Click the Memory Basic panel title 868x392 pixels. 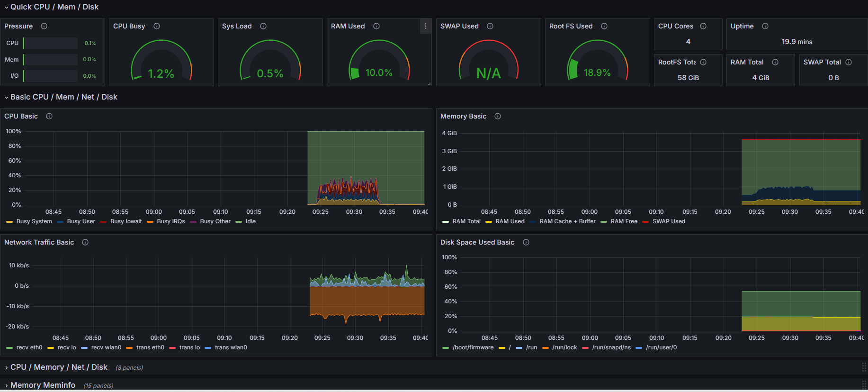(463, 116)
